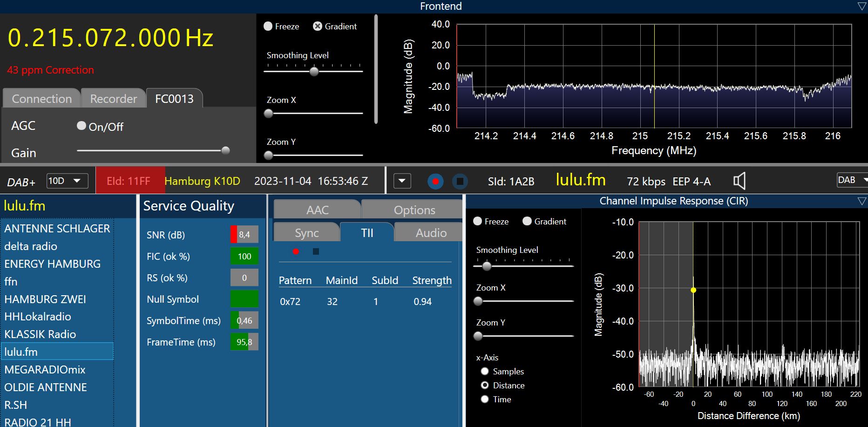Open the 10D channel dropdown
Screen dimensions: 868x427
click(68, 181)
